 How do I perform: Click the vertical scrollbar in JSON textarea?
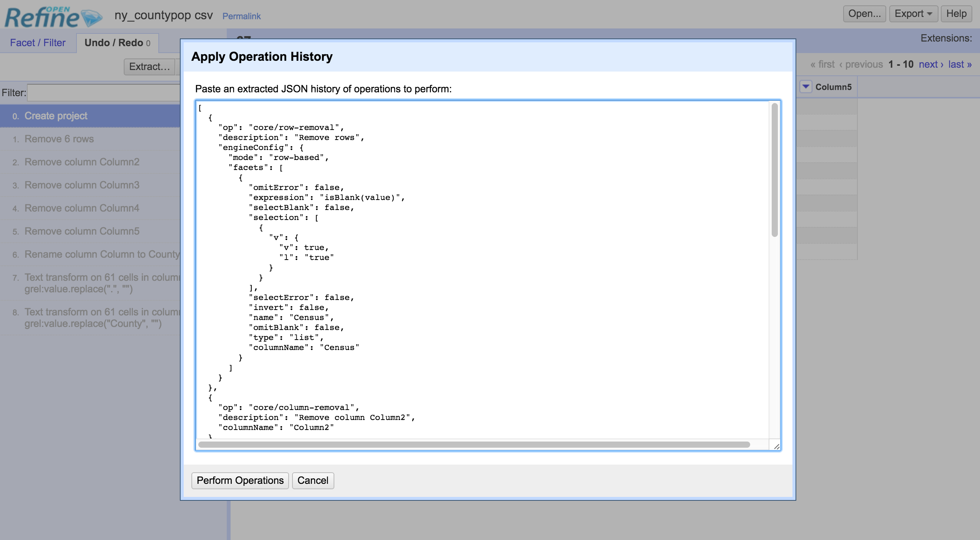click(774, 169)
